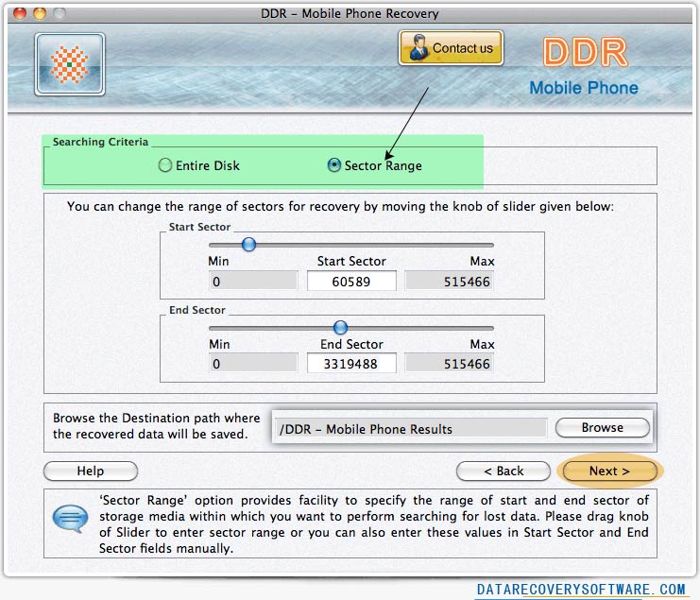Screen dimensions: 700x600
Task: Click Start Sector Min field showing 0
Action: pos(253,282)
